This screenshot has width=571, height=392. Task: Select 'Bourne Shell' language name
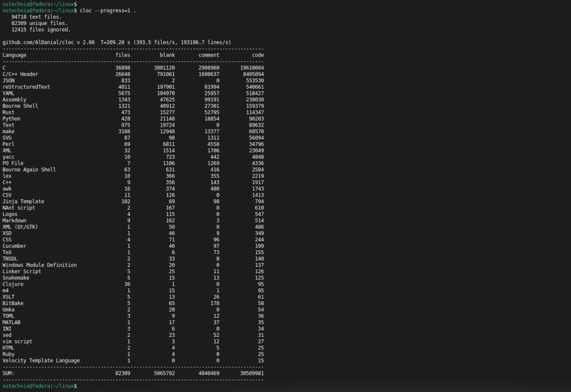point(21,106)
